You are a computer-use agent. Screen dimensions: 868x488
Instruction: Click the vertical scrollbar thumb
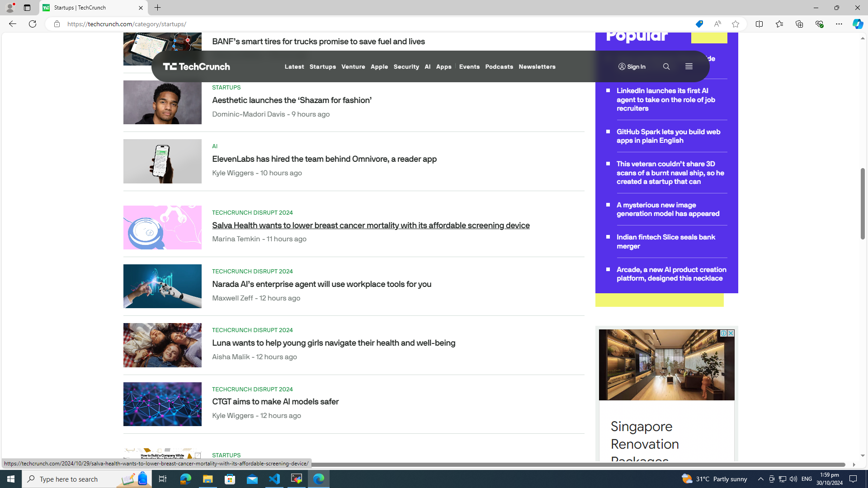coord(863,203)
